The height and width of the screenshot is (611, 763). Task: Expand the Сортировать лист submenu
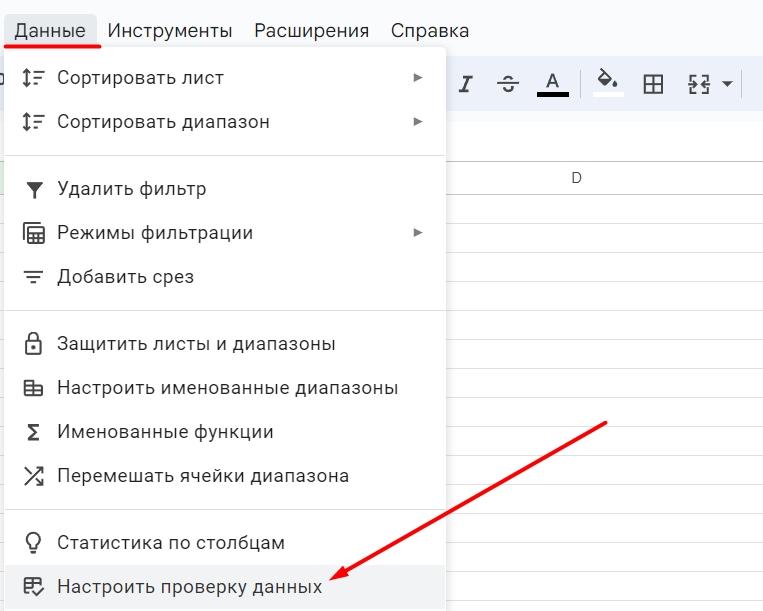[x=418, y=78]
